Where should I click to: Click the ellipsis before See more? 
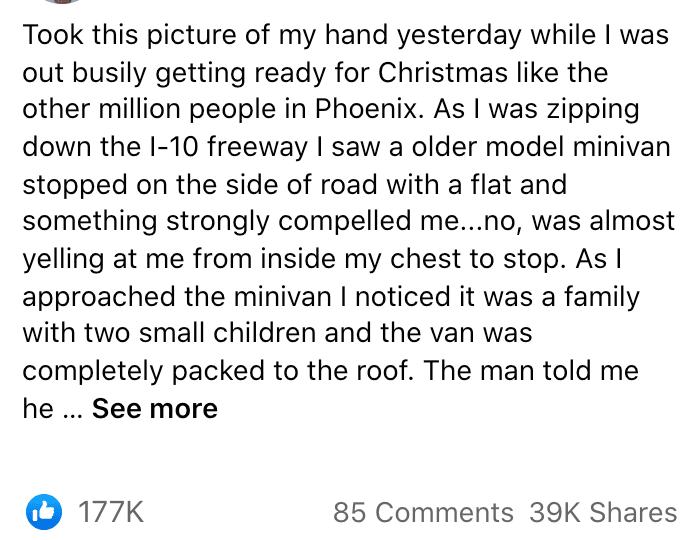(x=73, y=415)
